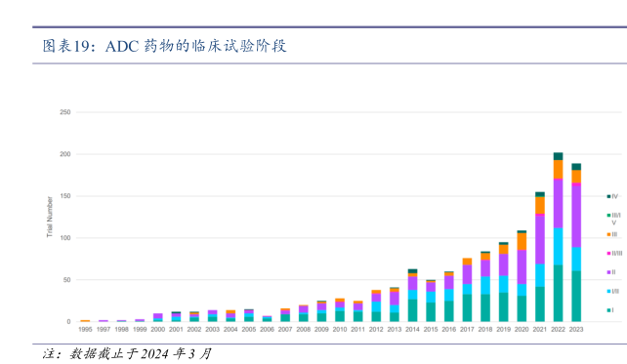Click the dark green IV legend swatch
Image resolution: width=627 pixels, height=364 pixels.
click(x=608, y=196)
